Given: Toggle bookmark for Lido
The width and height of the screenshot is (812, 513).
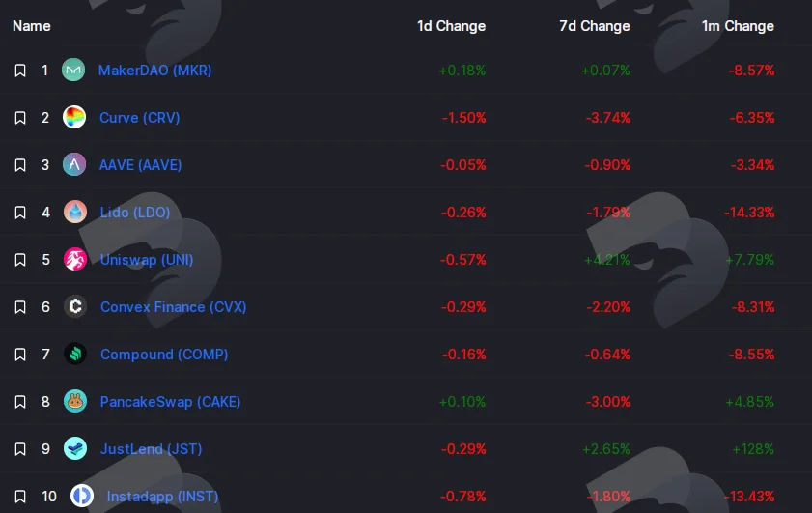Looking at the screenshot, I should pos(20,213).
